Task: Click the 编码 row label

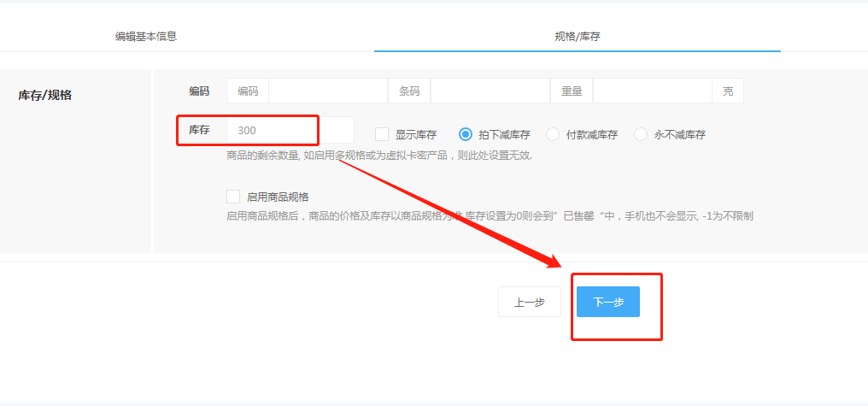Action: [199, 91]
